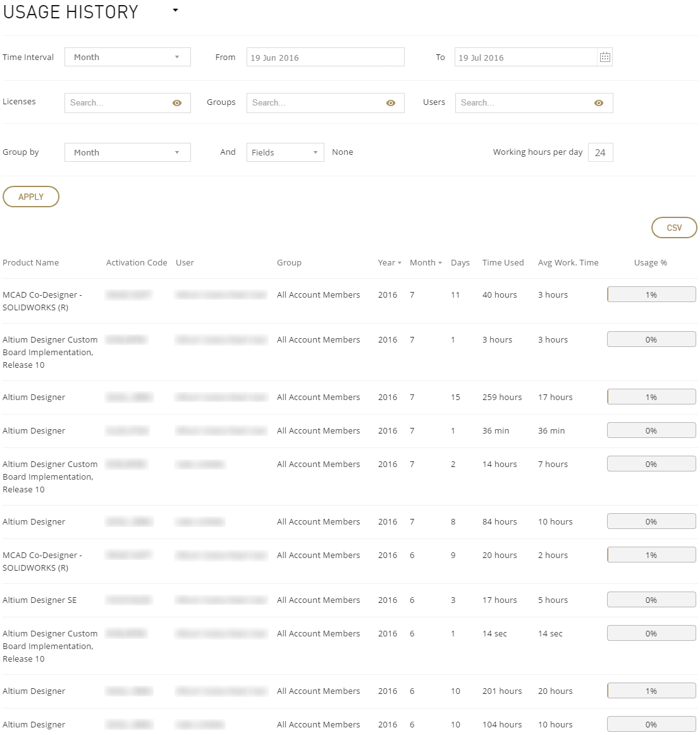Click the Usage % column header

point(650,263)
